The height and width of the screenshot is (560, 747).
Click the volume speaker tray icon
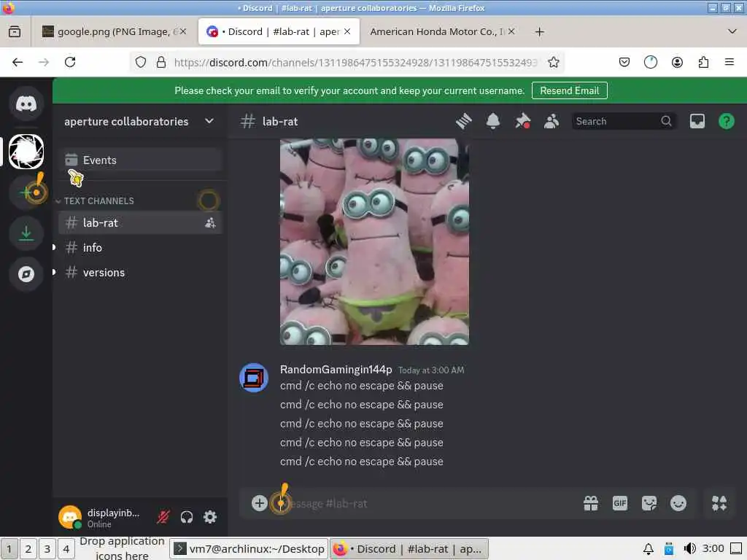pyautogui.click(x=689, y=548)
